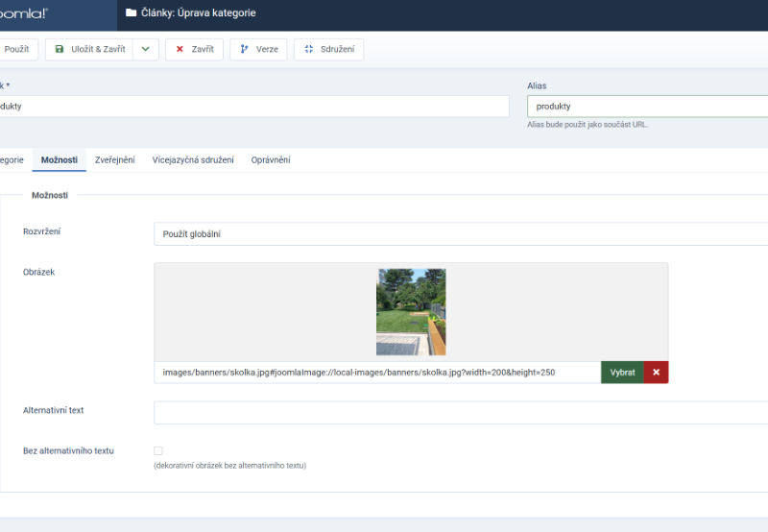Image resolution: width=768 pixels, height=532 pixels.
Task: Open the Rozvržení layout dropdown
Action: [x=461, y=233]
